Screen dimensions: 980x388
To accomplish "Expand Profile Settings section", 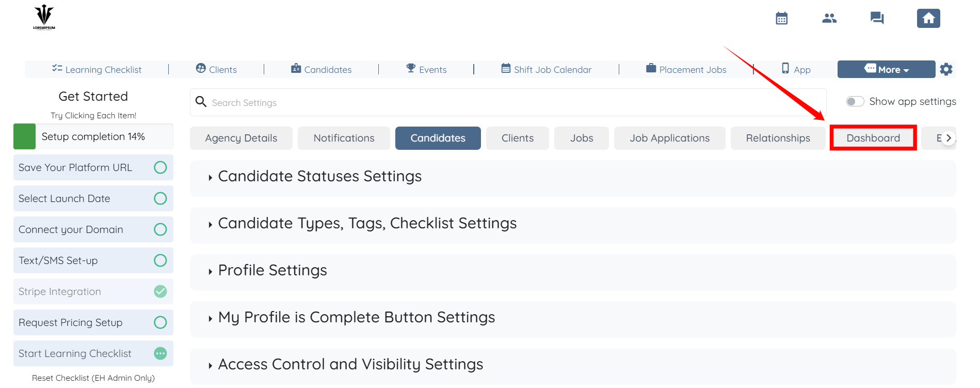I will (272, 271).
